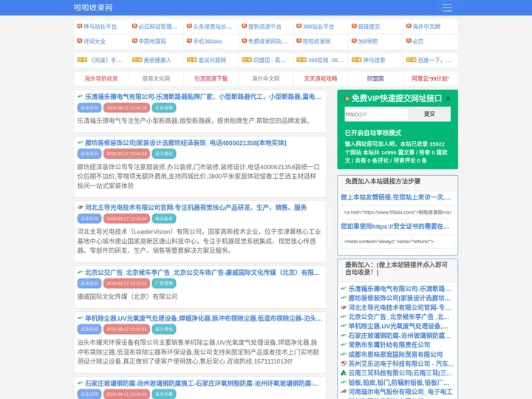Open the 河北主导光电技术 article title
The height and width of the screenshot is (399, 532).
(196, 208)
